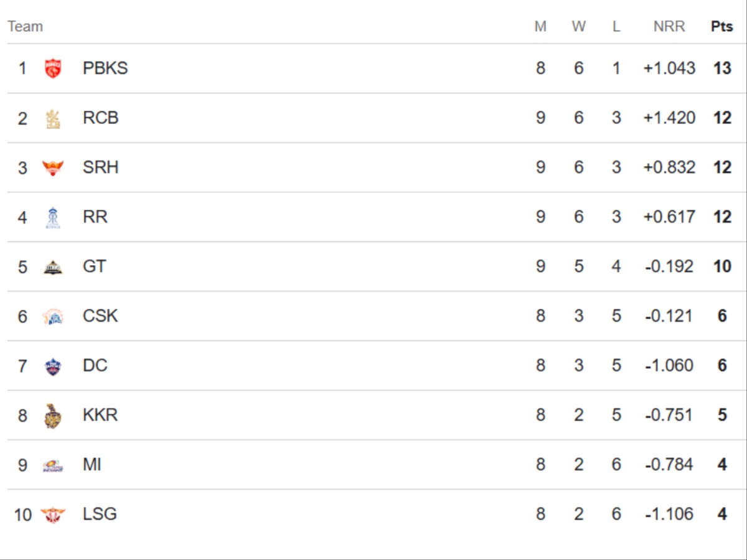Click the GT team logo icon

53,267
